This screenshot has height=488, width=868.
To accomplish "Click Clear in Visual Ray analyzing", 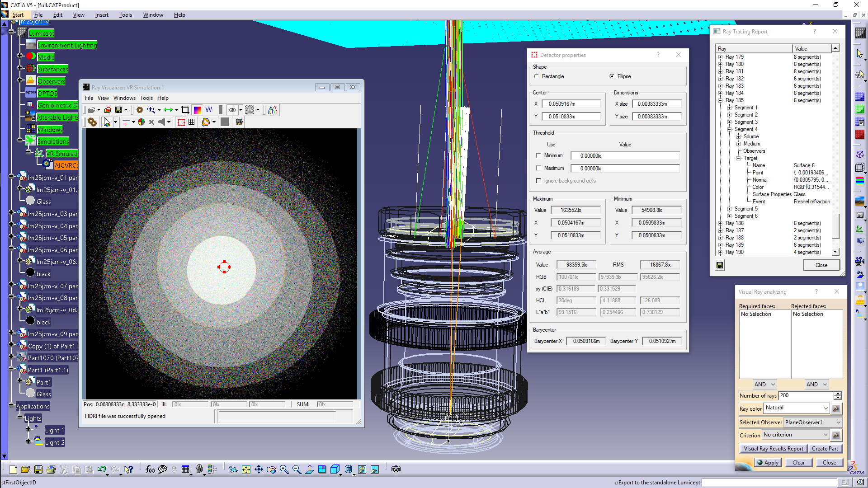I will point(798,462).
